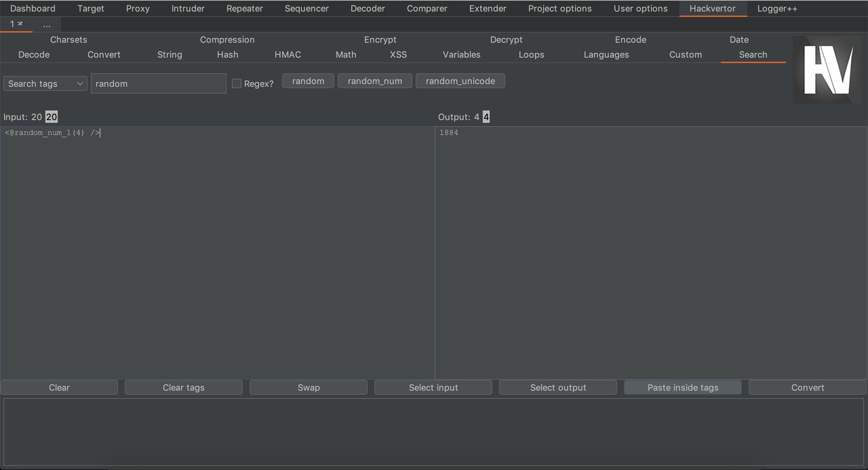Select the Hash tag category

(227, 55)
